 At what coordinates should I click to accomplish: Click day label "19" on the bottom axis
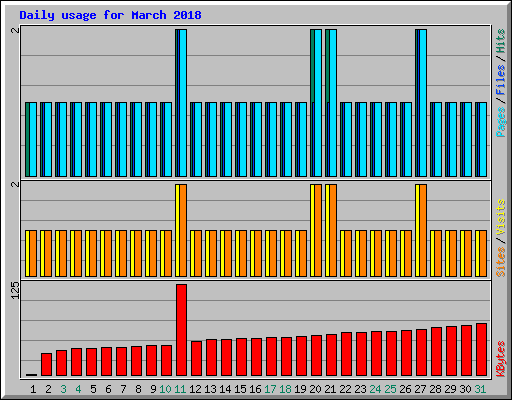[x=300, y=389]
